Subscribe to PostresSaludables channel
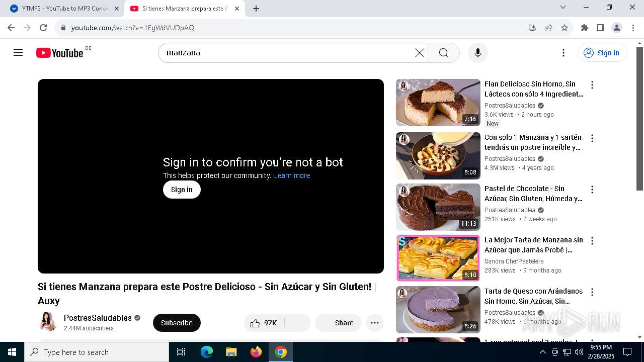644x362 pixels. [x=177, y=323]
